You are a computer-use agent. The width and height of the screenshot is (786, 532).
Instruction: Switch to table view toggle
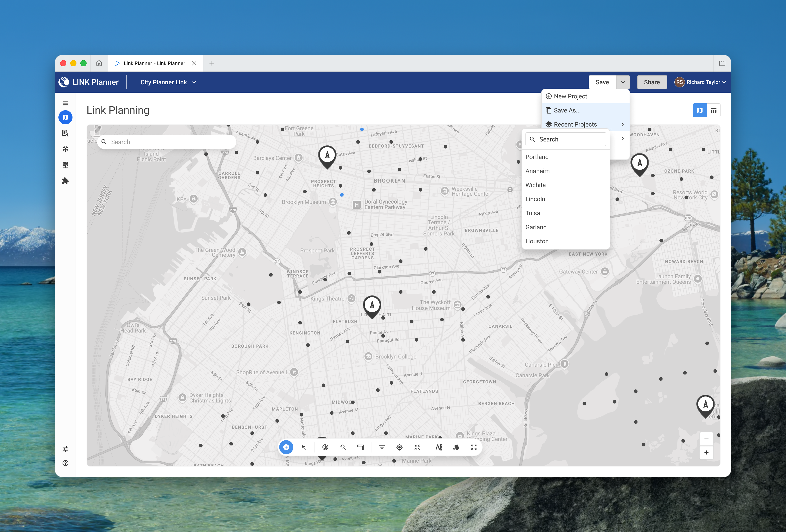click(714, 110)
